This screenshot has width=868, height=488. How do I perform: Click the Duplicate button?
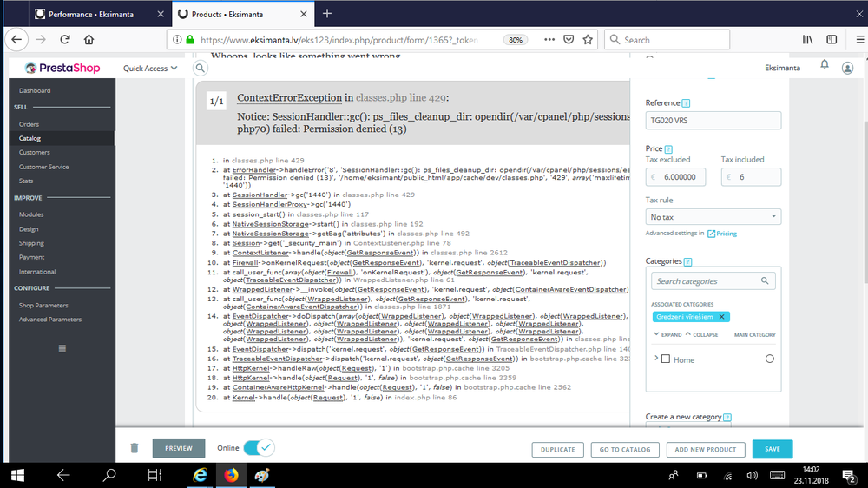pos(557,449)
